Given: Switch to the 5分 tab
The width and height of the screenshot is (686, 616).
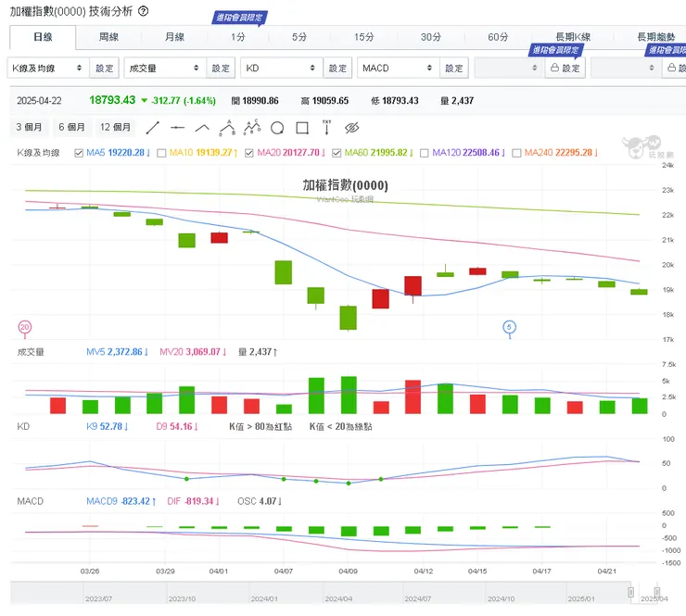Looking at the screenshot, I should (x=299, y=37).
